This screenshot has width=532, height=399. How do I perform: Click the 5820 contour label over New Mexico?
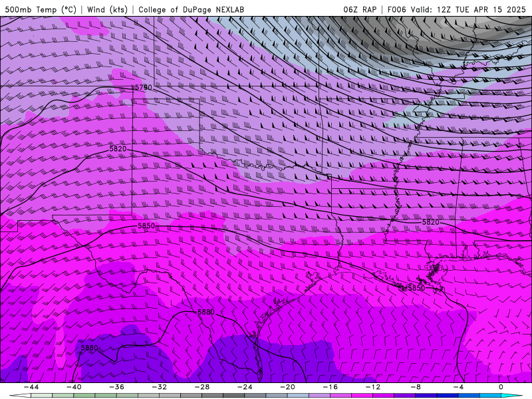(118, 149)
